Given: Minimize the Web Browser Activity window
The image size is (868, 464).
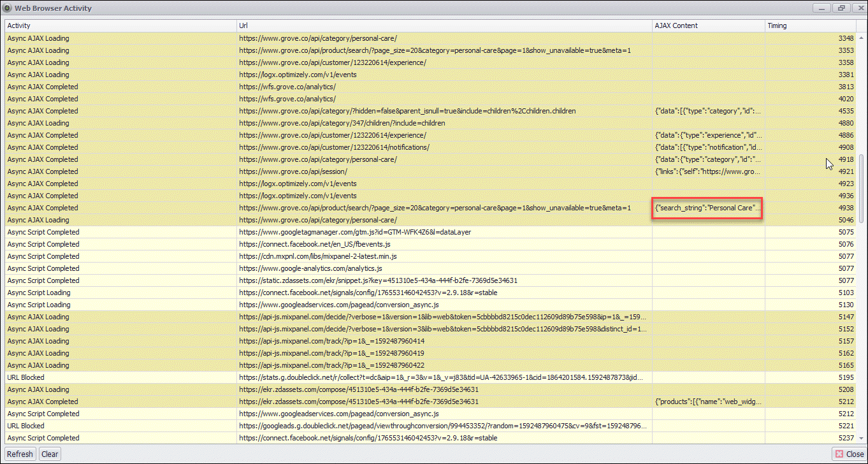Looking at the screenshot, I should tap(822, 8).
